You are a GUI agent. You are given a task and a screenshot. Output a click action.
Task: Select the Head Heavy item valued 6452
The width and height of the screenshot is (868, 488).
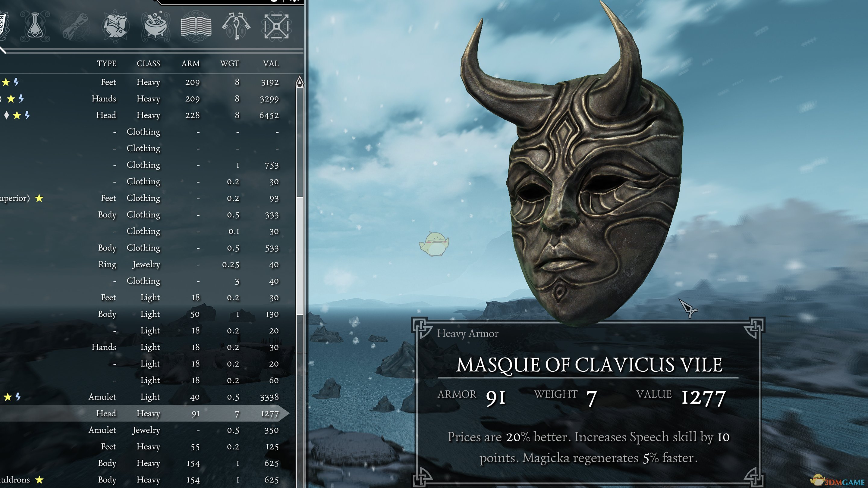tap(148, 115)
